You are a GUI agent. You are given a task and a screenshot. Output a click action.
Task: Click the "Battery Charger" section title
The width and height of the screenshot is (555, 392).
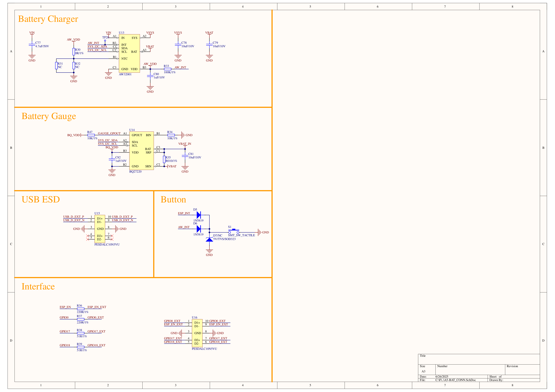(48, 19)
